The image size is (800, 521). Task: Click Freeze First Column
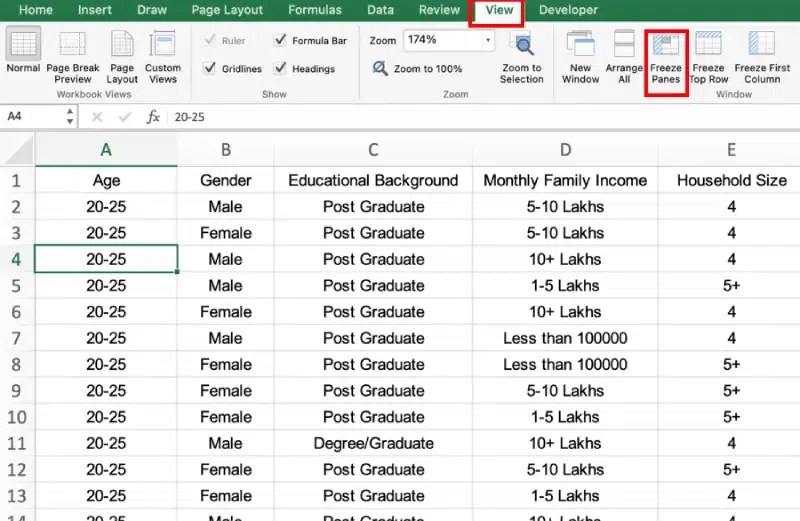[762, 57]
